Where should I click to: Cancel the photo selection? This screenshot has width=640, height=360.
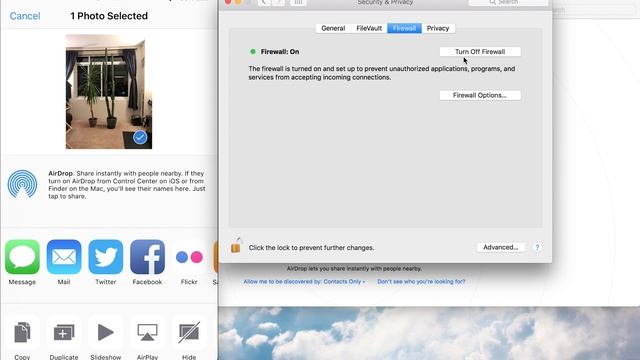click(x=25, y=16)
